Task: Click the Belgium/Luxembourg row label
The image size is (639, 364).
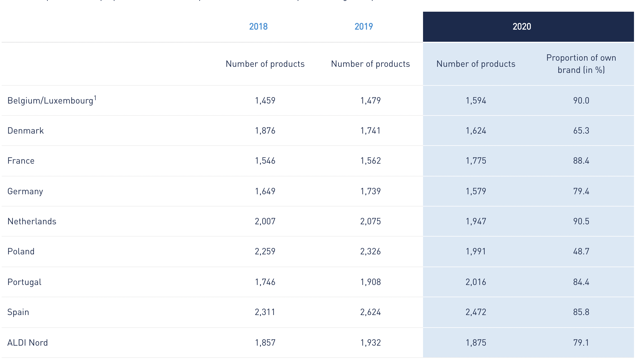Action: coord(50,100)
